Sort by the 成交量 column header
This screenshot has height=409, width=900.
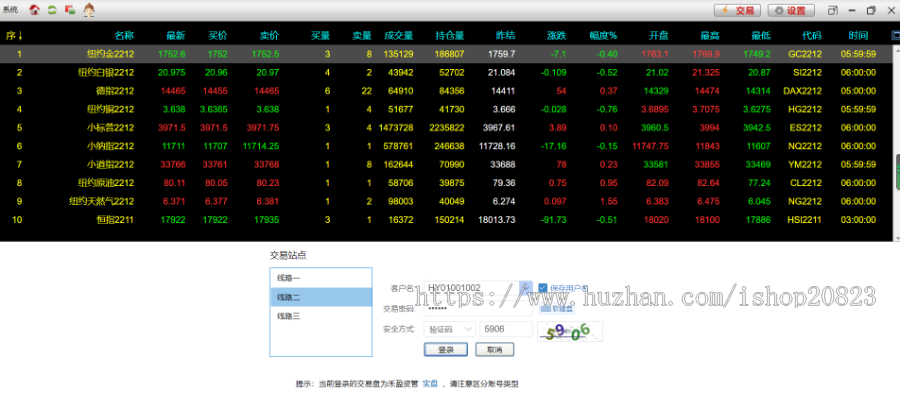point(398,36)
